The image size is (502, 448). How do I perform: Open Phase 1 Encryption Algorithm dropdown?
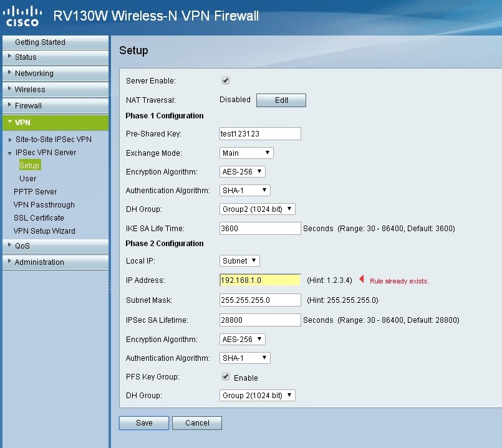point(243,172)
